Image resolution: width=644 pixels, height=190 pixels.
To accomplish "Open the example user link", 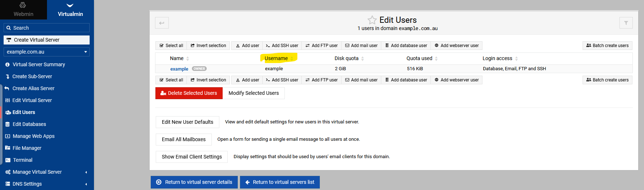I will [179, 69].
